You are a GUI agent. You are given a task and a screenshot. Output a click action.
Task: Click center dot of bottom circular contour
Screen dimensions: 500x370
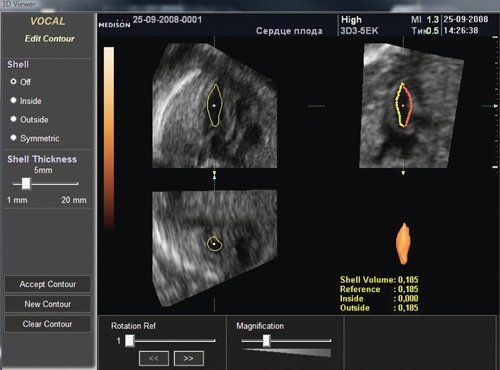coord(214,244)
